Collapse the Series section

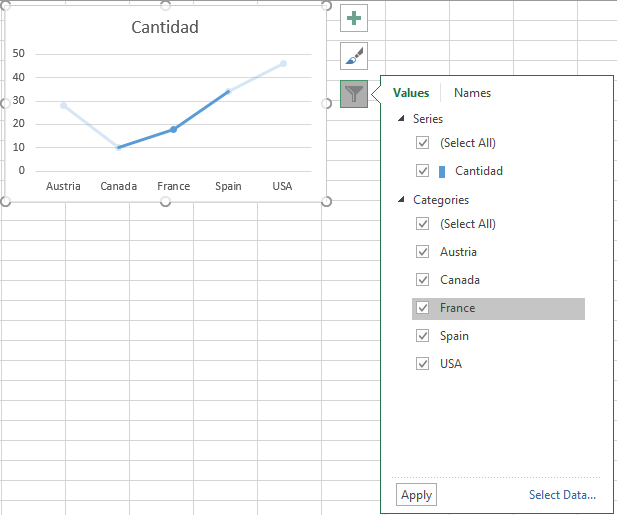[x=402, y=119]
